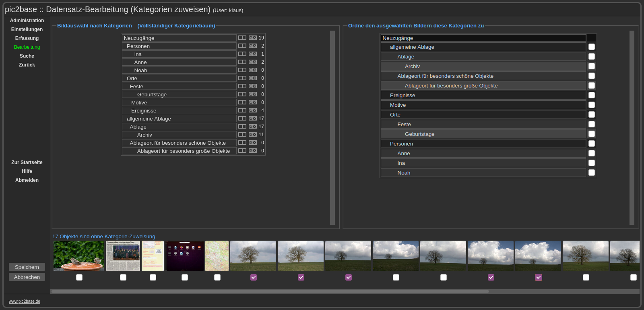Open the Ina category in the left tree
The width and height of the screenshot is (644, 310).
138,54
